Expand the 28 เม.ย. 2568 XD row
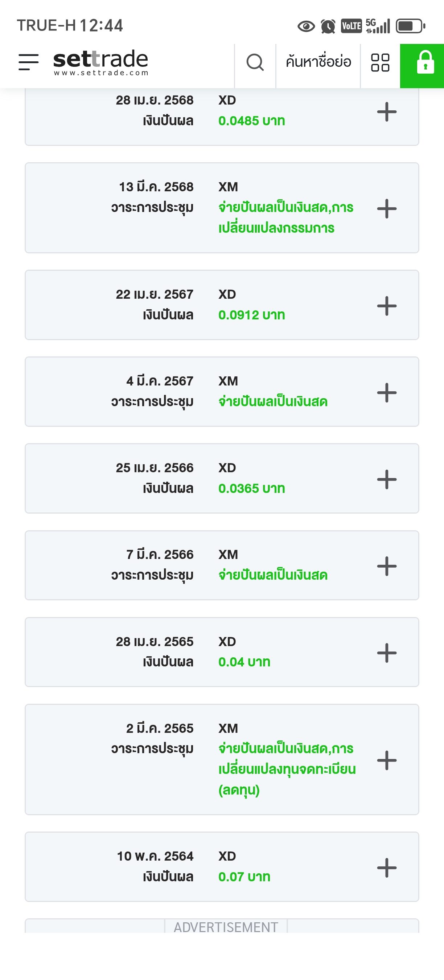444x980 pixels. coord(387,112)
